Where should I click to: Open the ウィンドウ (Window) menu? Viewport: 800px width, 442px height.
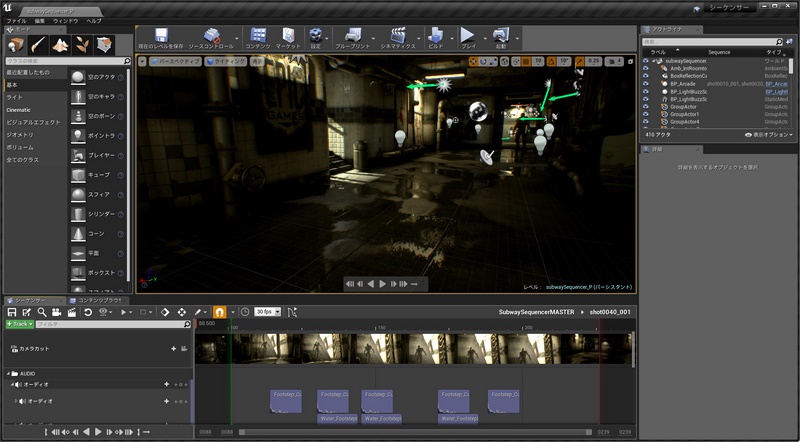pos(66,21)
